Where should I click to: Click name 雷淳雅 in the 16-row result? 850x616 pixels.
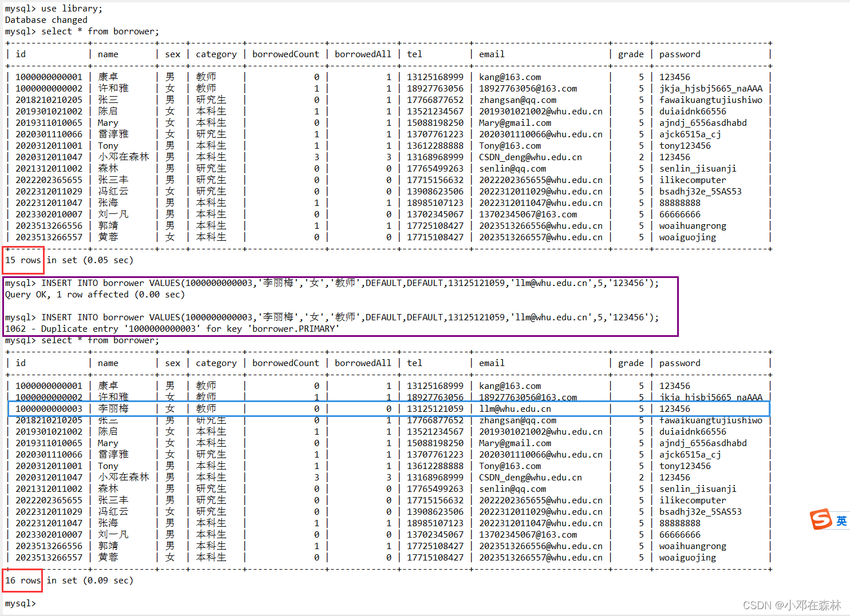click(113, 455)
